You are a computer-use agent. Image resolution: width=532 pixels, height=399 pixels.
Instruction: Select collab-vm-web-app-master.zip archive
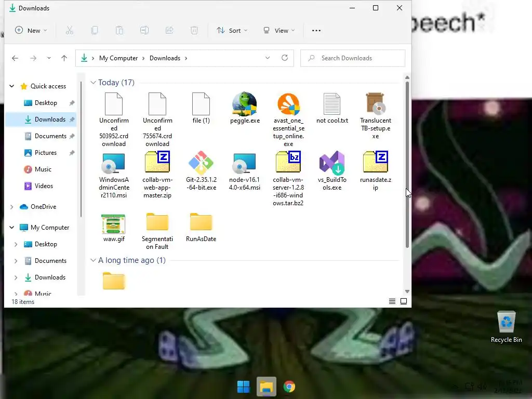(157, 175)
